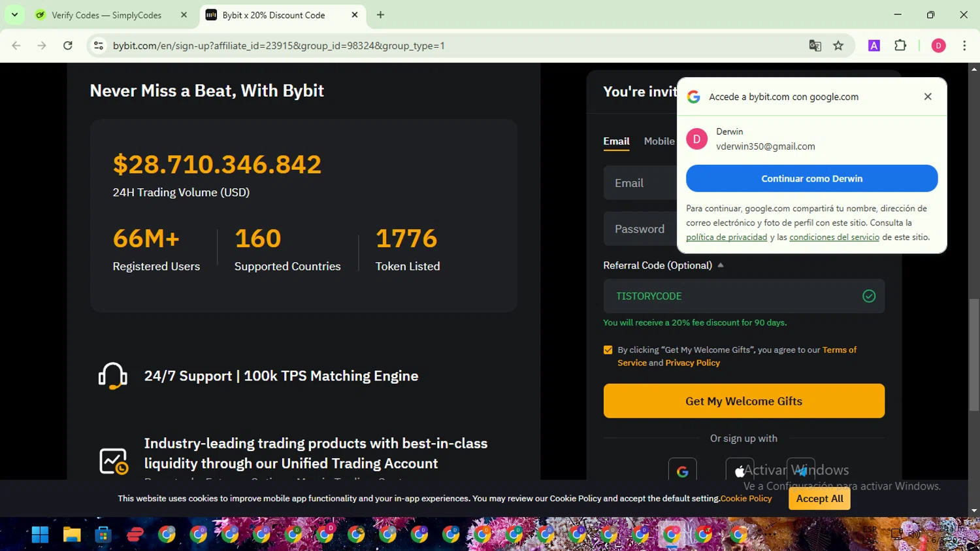Click the scrollbar down arrow
Screen dimensions: 980x551
(974, 510)
